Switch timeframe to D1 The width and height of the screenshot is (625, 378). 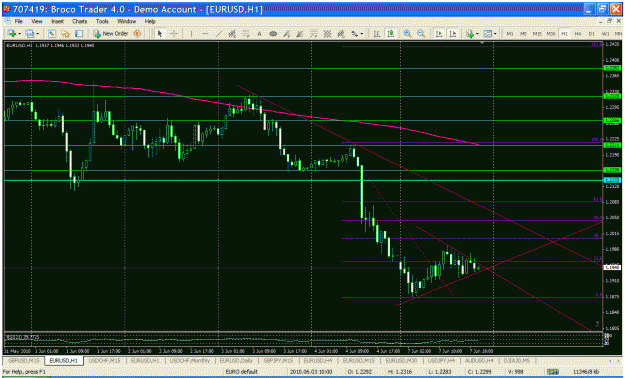pyautogui.click(x=592, y=34)
